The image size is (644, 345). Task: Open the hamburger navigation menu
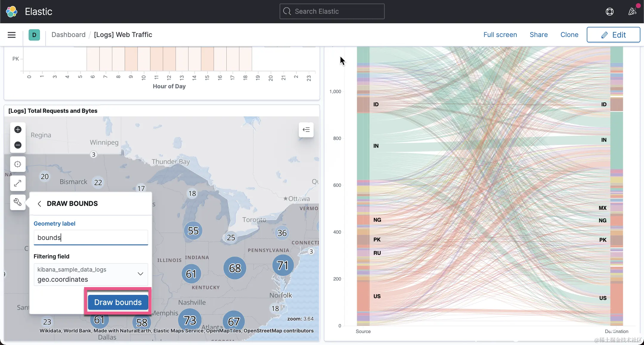coord(12,35)
